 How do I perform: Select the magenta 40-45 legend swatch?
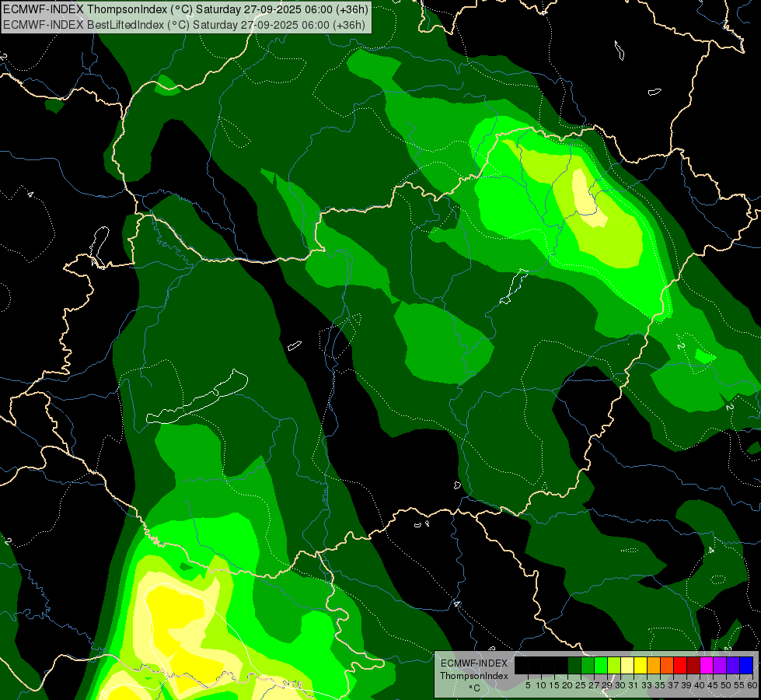(x=707, y=665)
